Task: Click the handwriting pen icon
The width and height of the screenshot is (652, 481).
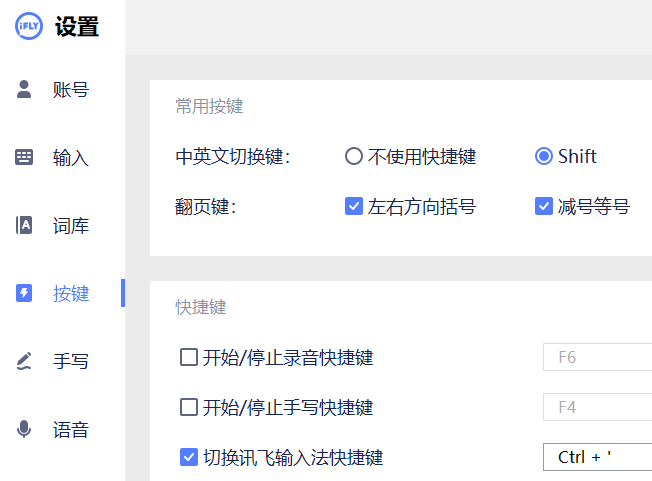Action: pyautogui.click(x=25, y=361)
